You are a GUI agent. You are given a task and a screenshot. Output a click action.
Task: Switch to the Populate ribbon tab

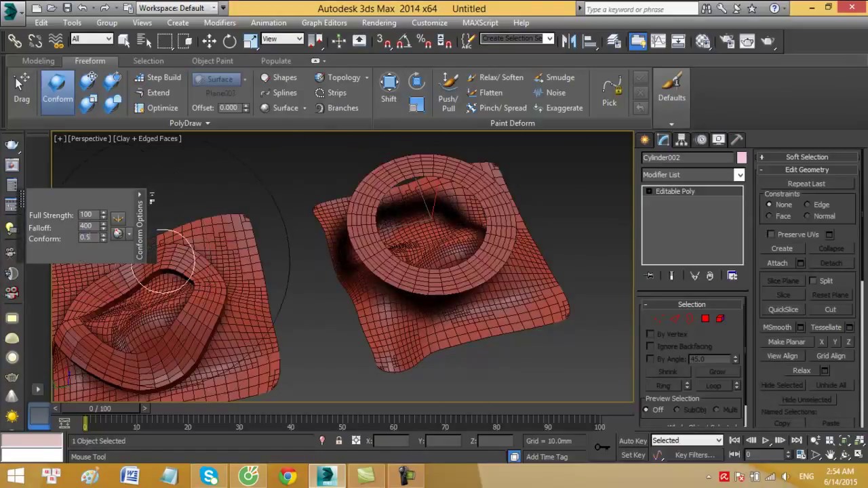pos(276,61)
